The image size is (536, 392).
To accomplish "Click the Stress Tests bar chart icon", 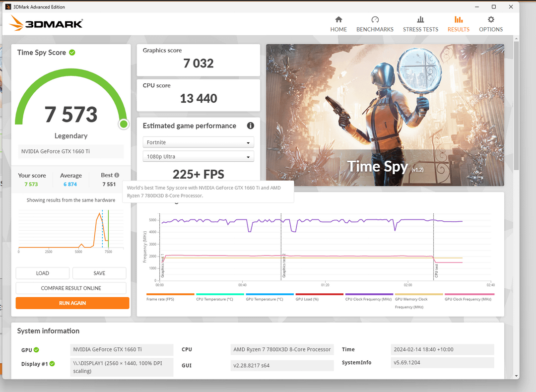I will (x=420, y=19).
